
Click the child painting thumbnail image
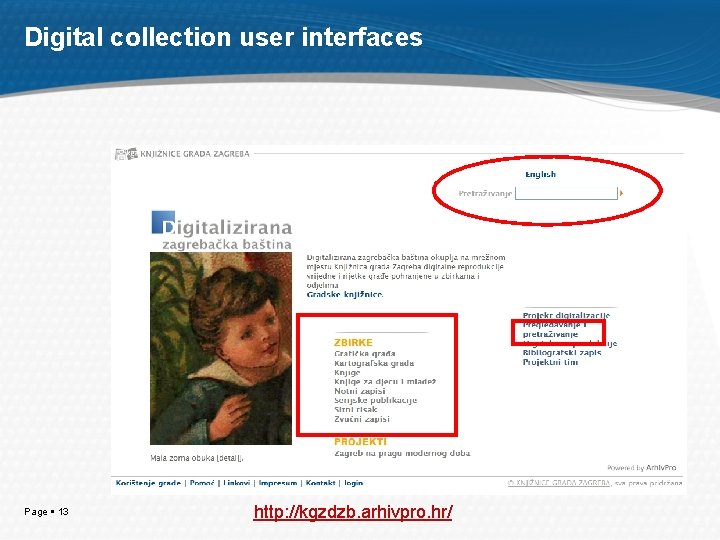[x=221, y=348]
